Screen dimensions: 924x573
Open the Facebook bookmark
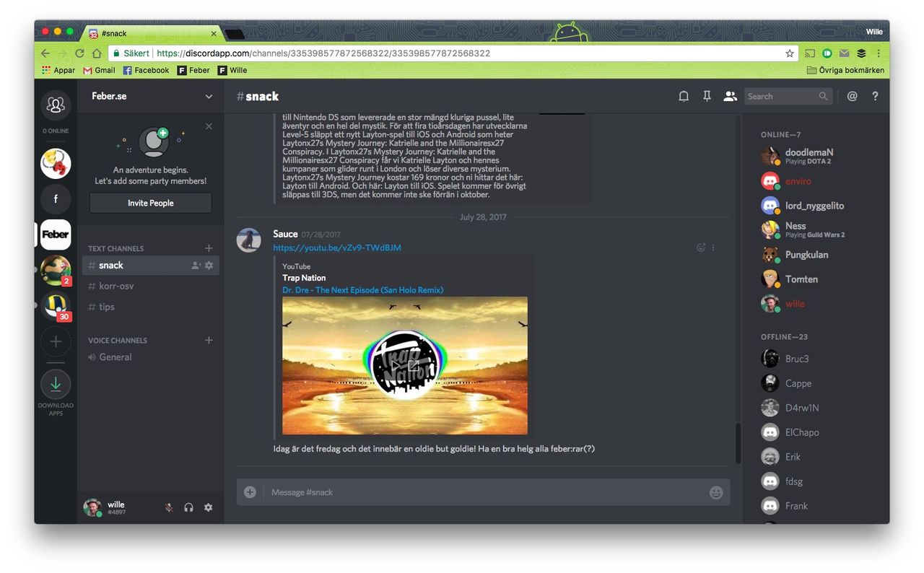point(146,70)
